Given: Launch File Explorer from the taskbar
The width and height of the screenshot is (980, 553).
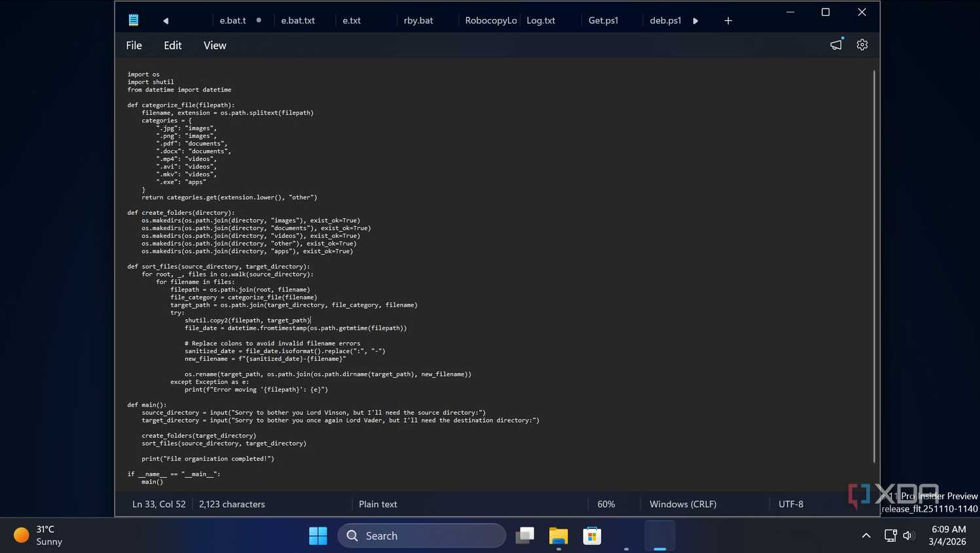Looking at the screenshot, I should (558, 536).
